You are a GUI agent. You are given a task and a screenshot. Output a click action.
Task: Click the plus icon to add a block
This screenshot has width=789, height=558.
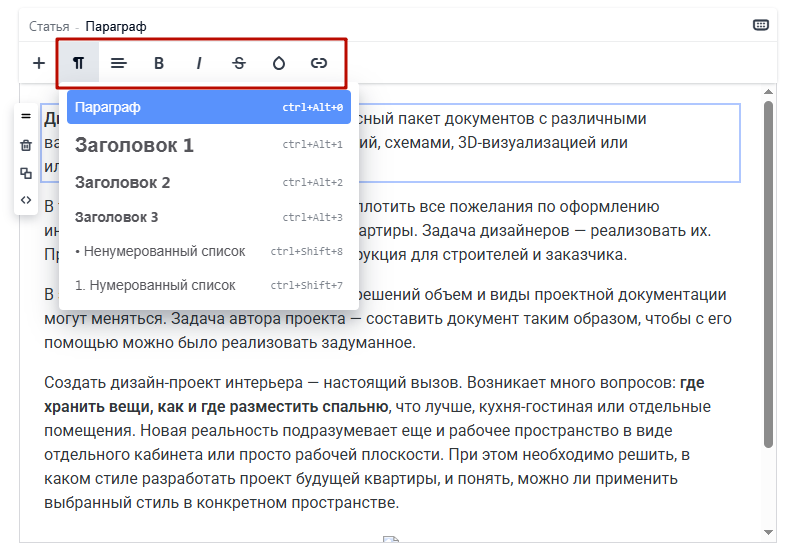coord(39,63)
